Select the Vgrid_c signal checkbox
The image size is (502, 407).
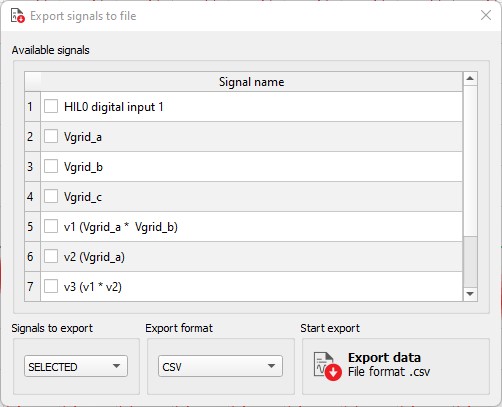pos(51,196)
